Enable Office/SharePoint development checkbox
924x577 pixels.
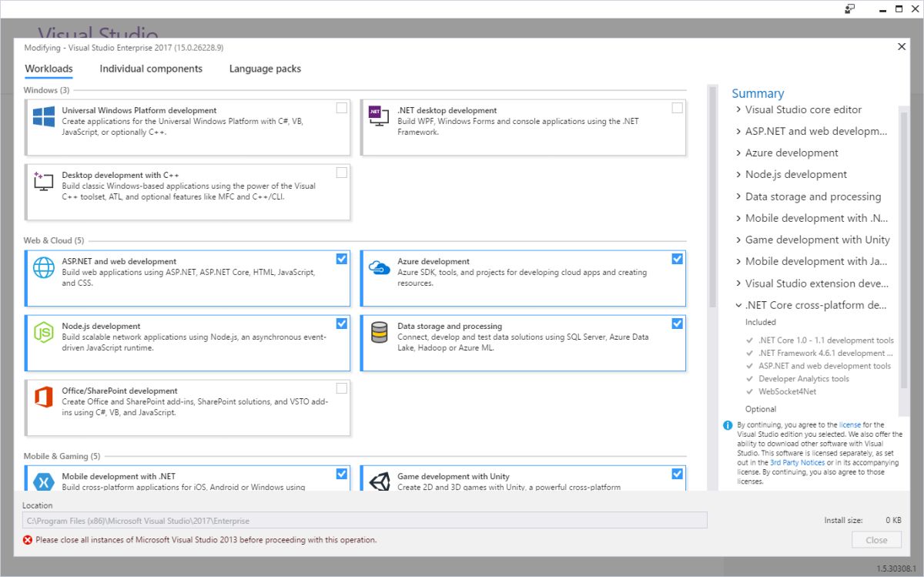[x=341, y=388]
